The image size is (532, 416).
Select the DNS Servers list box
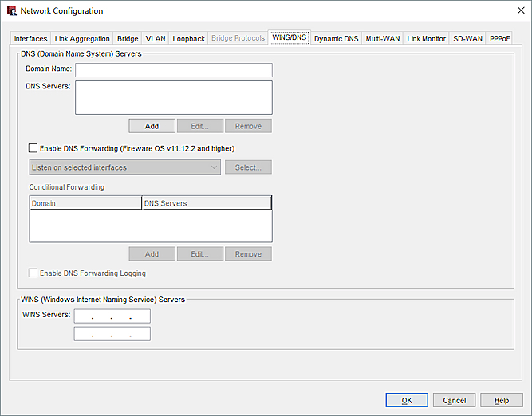[173, 97]
